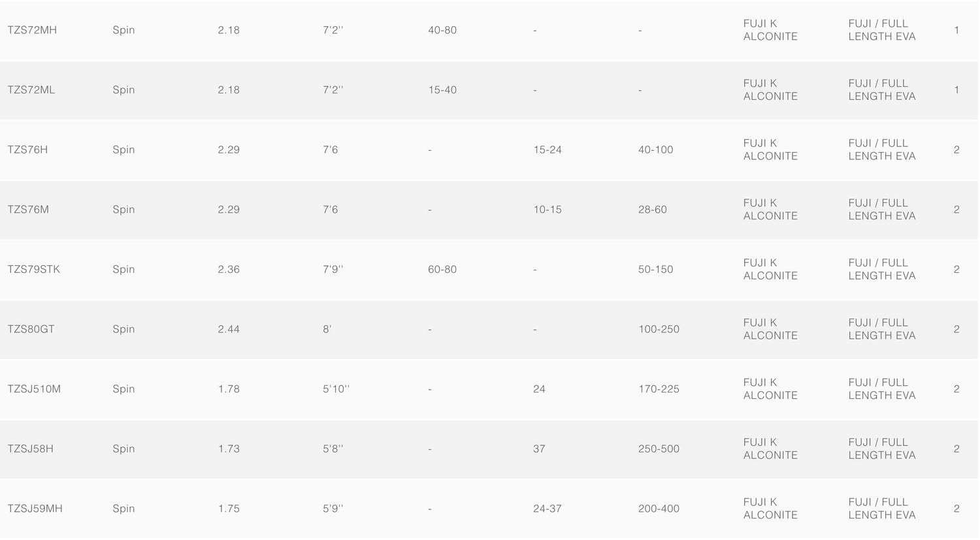Click the TZSJ59MH model name
The image size is (980, 540).
[x=35, y=509]
